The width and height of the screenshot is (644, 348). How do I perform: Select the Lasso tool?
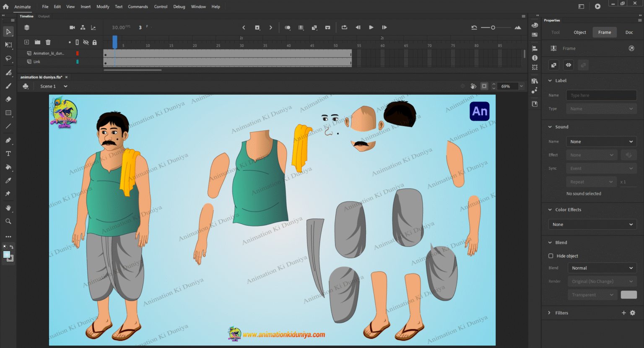point(8,58)
